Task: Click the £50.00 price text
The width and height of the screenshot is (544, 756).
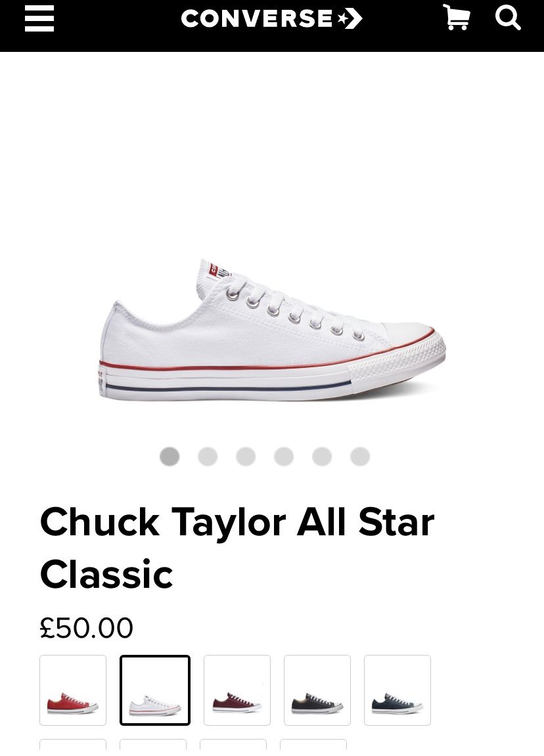Action: click(86, 628)
